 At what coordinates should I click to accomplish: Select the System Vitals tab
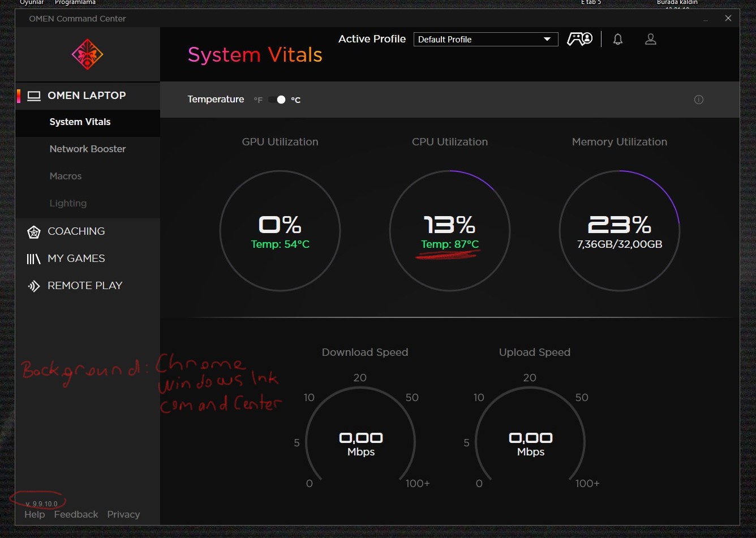(80, 122)
